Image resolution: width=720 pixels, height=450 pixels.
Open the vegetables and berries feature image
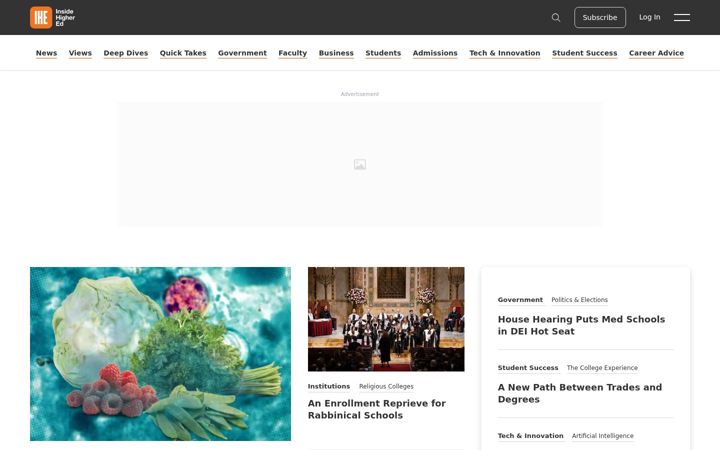(160, 354)
